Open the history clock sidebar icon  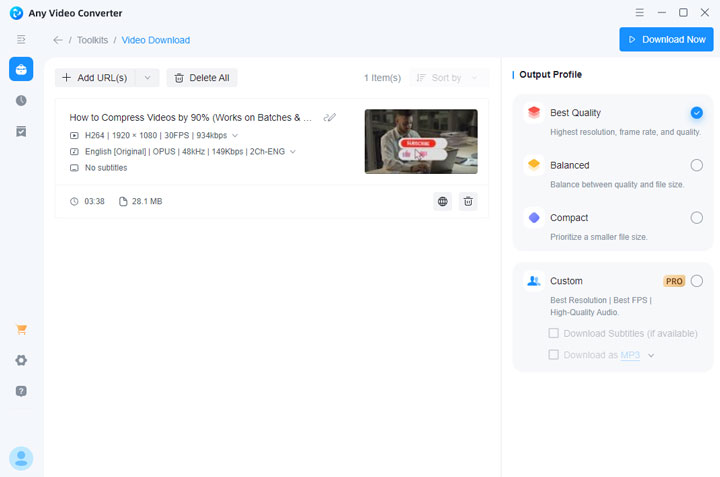point(21,101)
